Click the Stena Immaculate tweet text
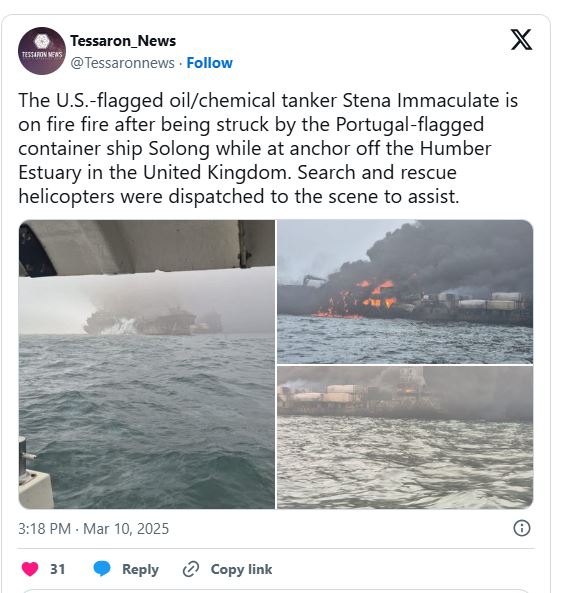Image resolution: width=579 pixels, height=593 pixels. [268, 148]
